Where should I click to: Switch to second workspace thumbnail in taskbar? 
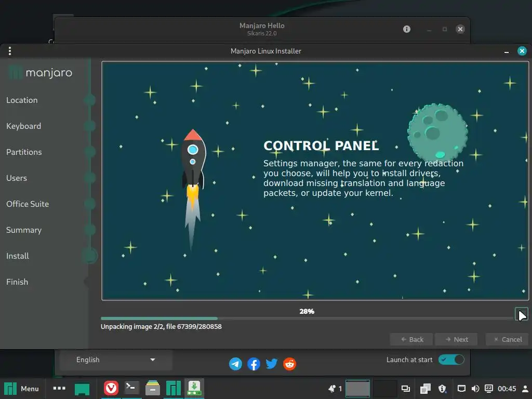coord(385,389)
